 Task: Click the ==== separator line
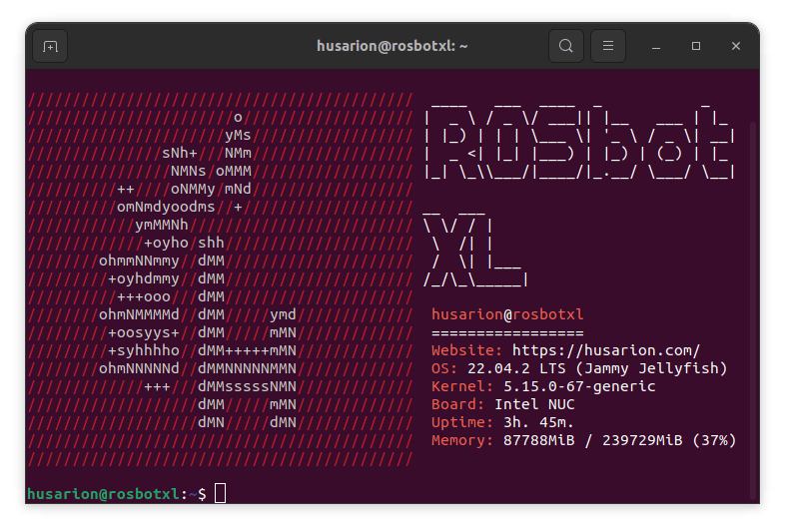click(x=507, y=332)
